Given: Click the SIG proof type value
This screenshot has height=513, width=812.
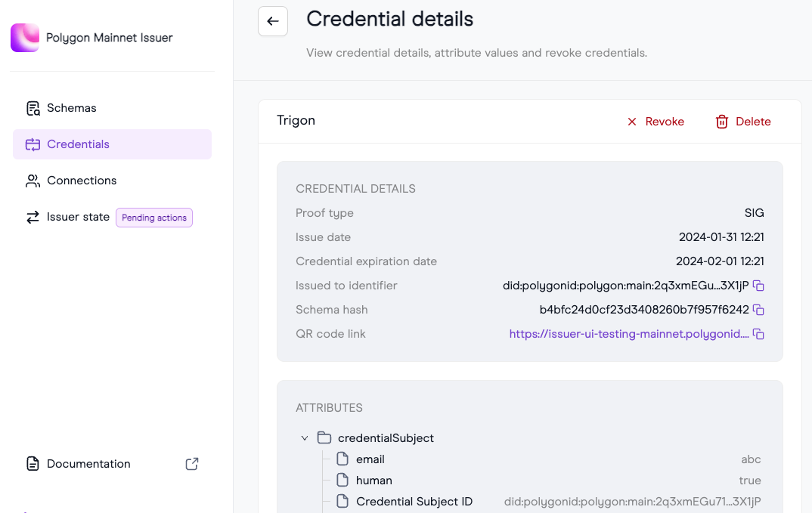Looking at the screenshot, I should 754,213.
